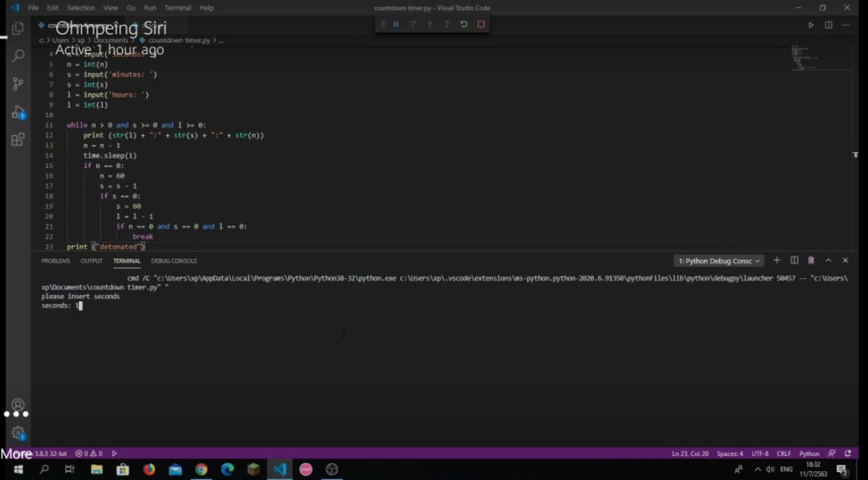Open the Selection menu
Viewport: 868px width, 480px height.
point(81,8)
